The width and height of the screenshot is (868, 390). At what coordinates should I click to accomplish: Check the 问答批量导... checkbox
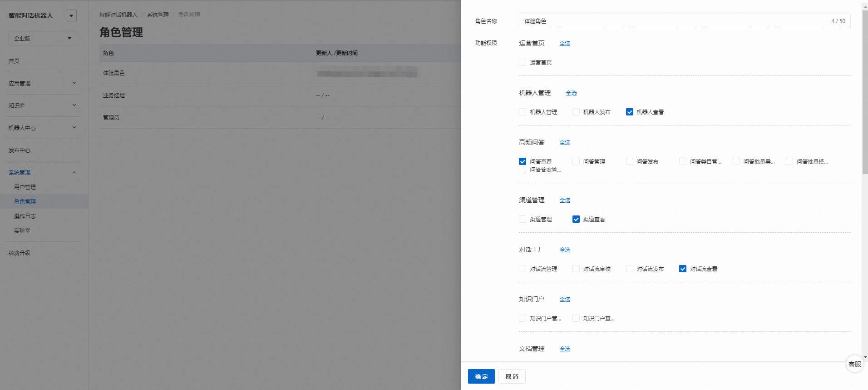(x=736, y=161)
